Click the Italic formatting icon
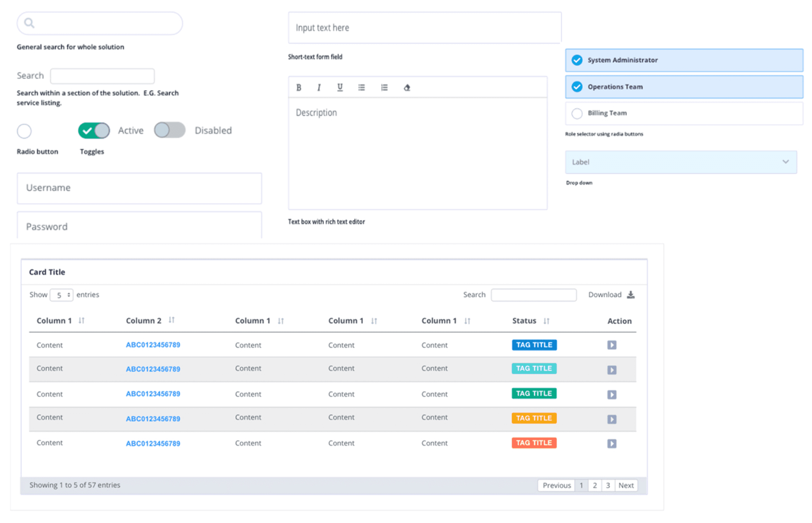The height and width of the screenshot is (523, 812). pos(319,87)
